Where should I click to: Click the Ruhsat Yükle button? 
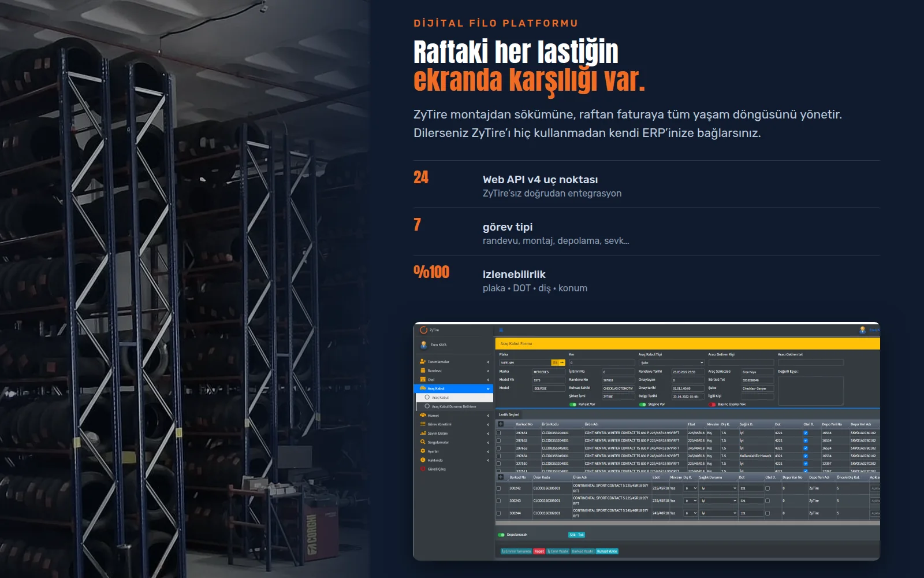(x=607, y=551)
